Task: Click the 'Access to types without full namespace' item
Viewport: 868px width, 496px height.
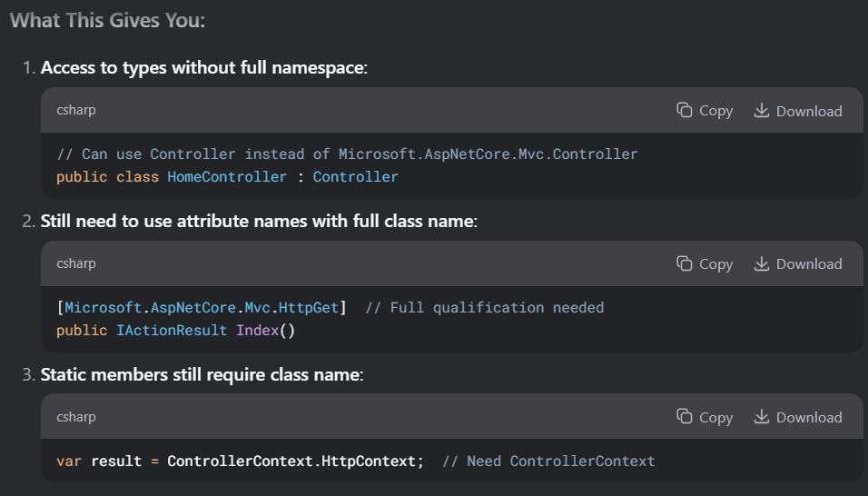Action: (203, 67)
